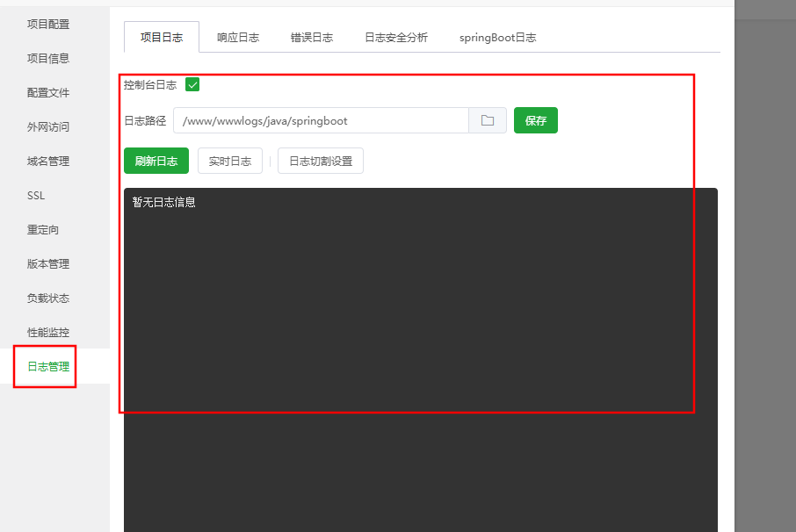Select the 日志安全分析 tab

(396, 38)
